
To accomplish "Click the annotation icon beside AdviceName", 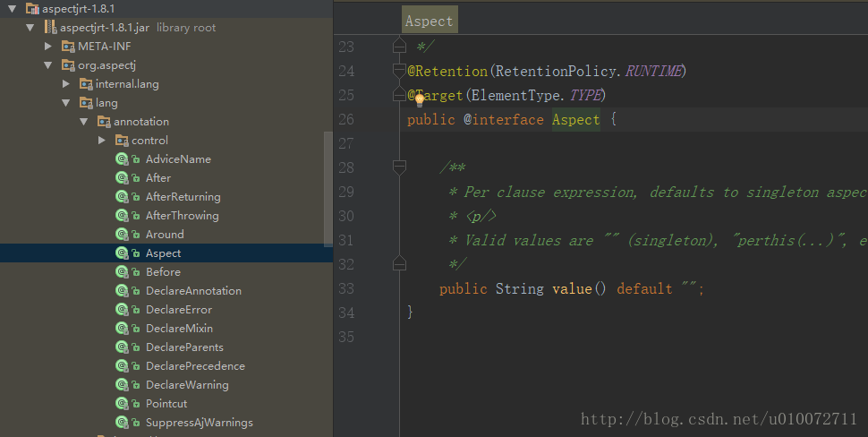I will (x=122, y=159).
